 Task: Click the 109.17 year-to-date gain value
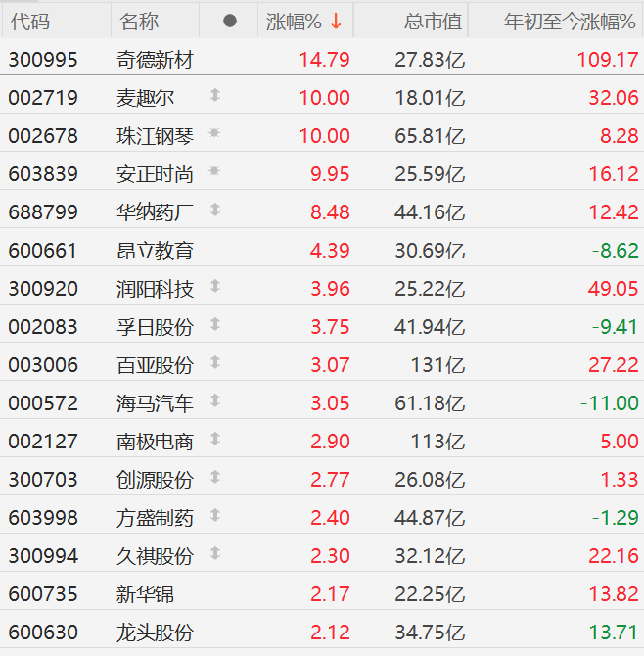[x=608, y=60]
